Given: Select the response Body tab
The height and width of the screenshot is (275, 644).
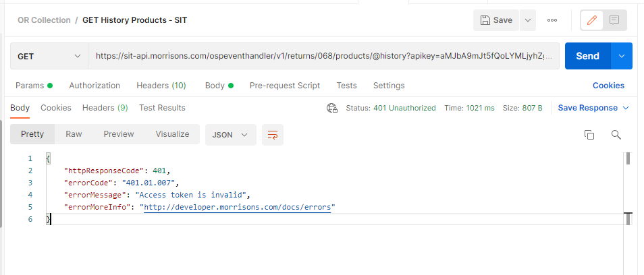Looking at the screenshot, I should pos(20,108).
